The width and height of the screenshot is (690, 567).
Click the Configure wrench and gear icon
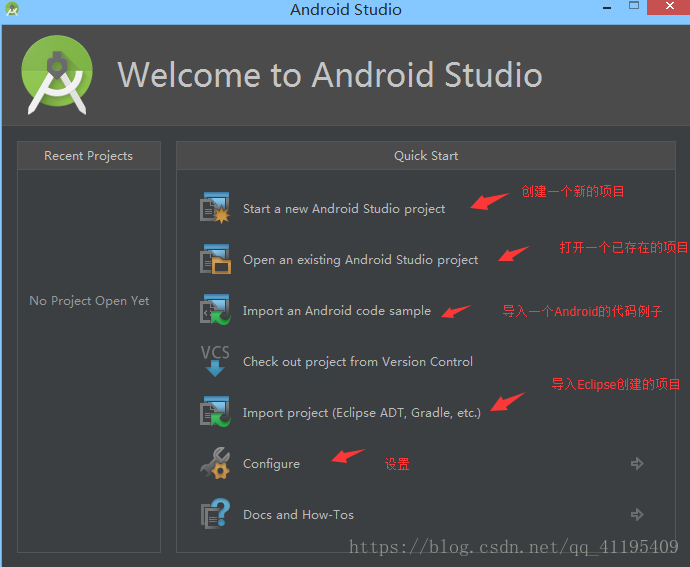(215, 463)
